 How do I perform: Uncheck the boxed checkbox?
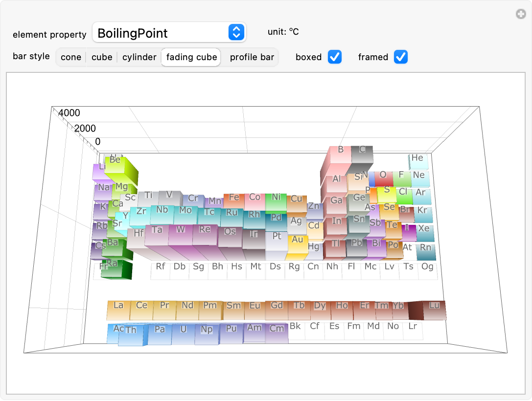(x=334, y=57)
